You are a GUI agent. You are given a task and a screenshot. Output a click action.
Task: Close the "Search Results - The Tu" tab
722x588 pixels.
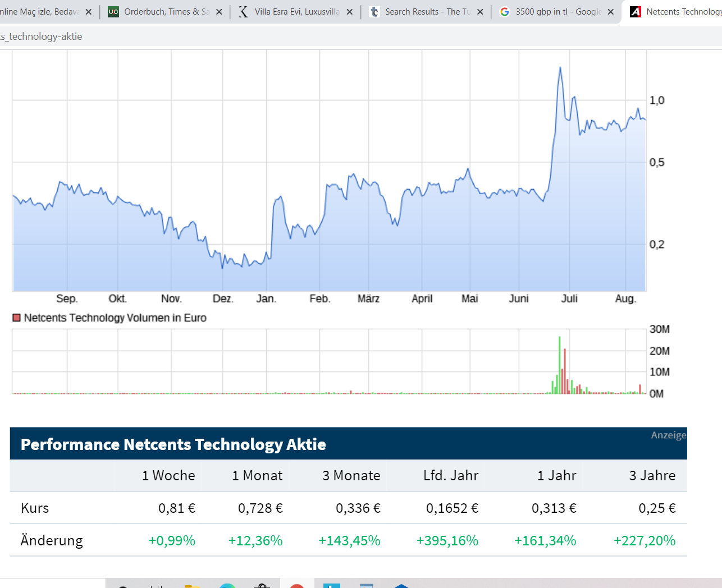pos(480,11)
